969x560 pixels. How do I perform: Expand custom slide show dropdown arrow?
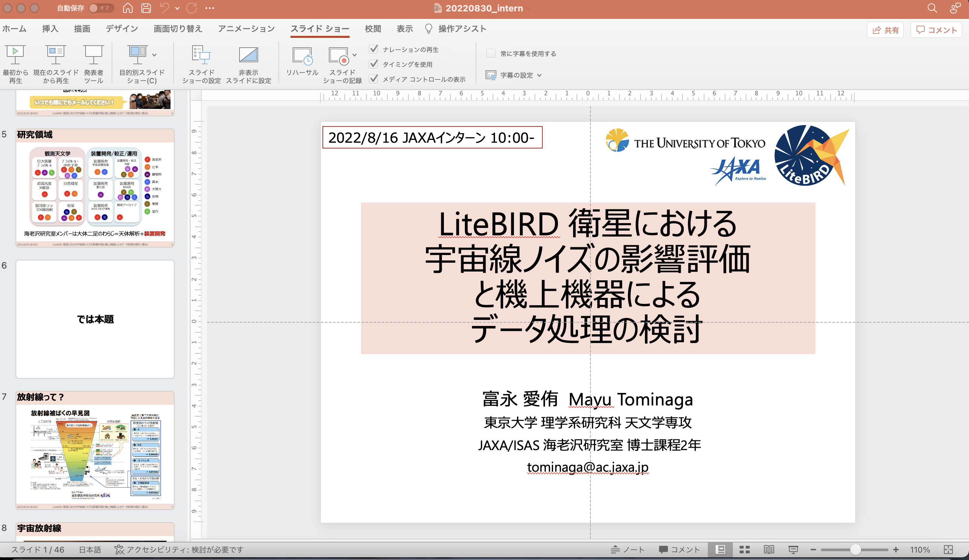[x=154, y=55]
